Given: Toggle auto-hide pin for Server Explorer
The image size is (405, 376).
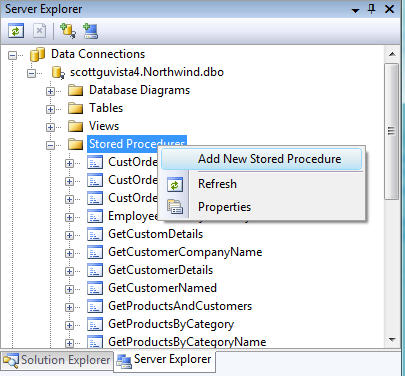Looking at the screenshot, I should pyautogui.click(x=372, y=9).
